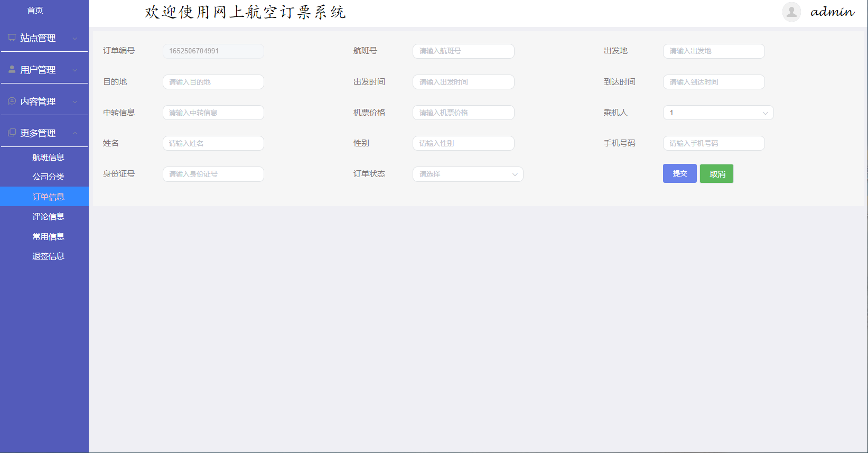The height and width of the screenshot is (453, 868).
Task: Go to 首页 in sidebar
Action: click(x=35, y=11)
